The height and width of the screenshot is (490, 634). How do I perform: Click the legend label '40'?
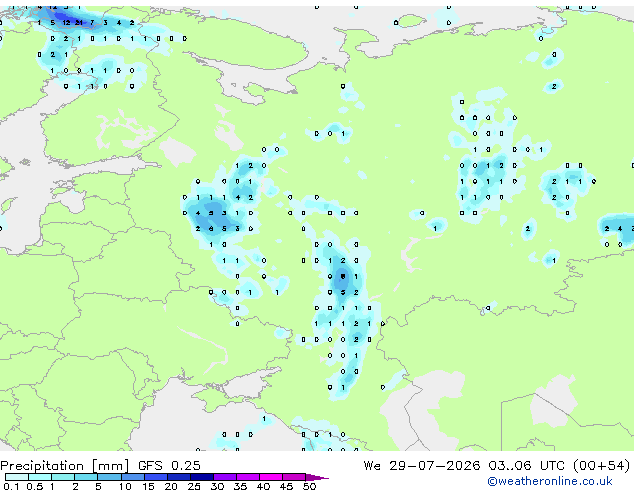(263, 486)
